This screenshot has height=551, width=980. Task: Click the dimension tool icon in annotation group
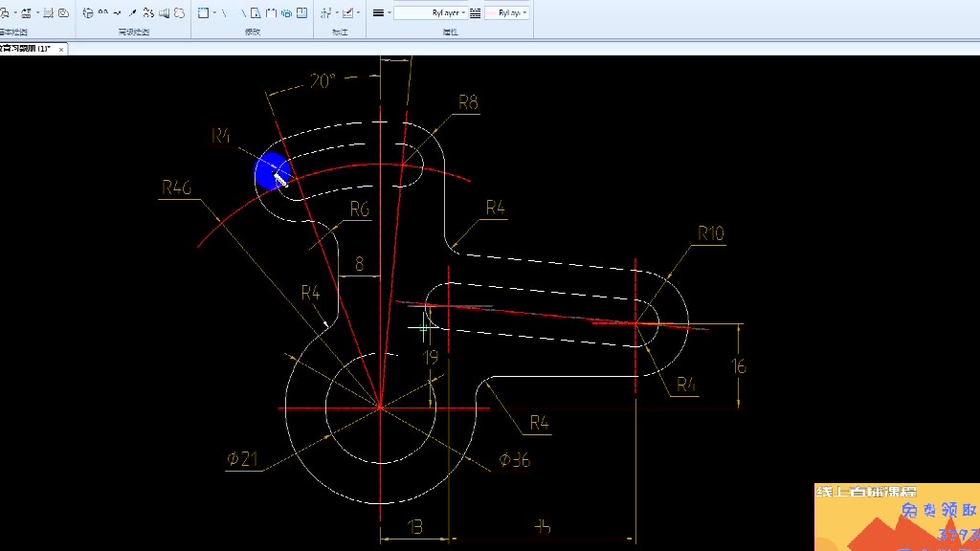pyautogui.click(x=326, y=13)
